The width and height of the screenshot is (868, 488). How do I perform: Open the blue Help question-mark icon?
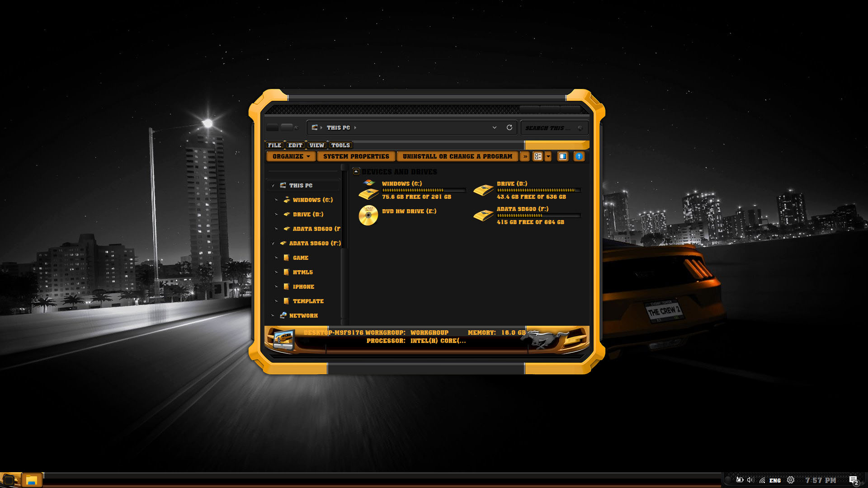[x=579, y=156]
